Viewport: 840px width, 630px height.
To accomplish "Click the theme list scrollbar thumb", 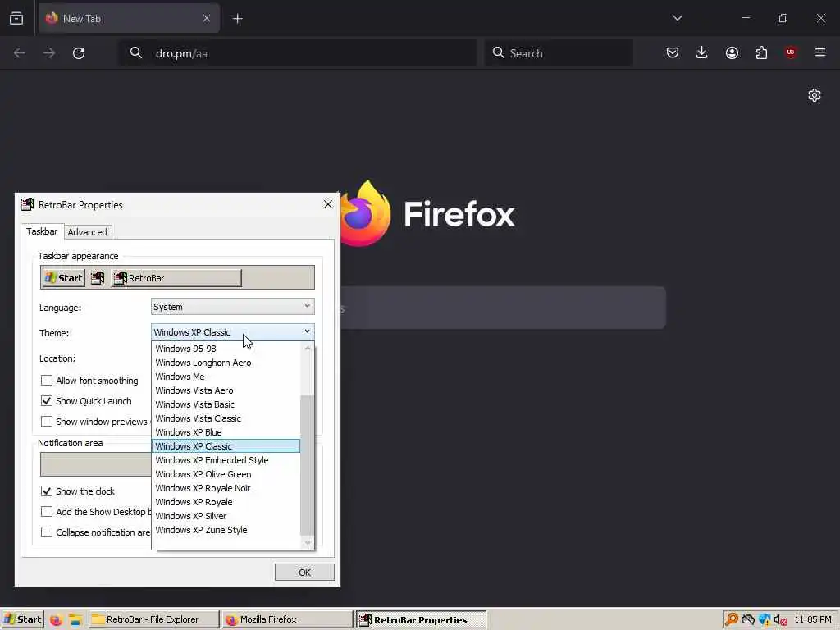I will (307, 465).
